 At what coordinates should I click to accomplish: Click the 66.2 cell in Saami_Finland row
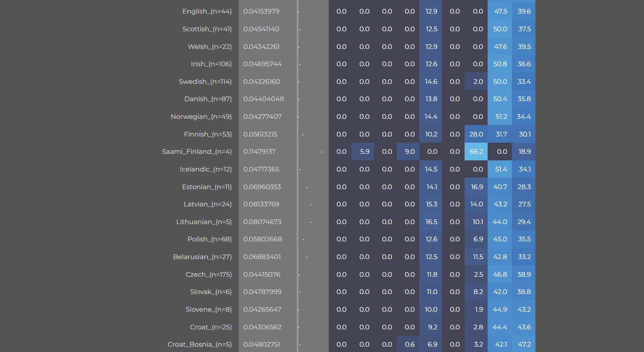[x=476, y=152]
